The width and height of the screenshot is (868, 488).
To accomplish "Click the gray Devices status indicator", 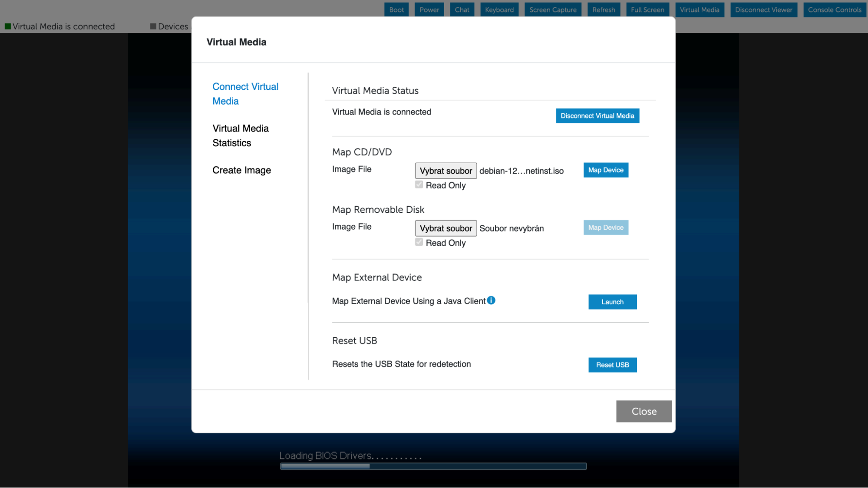I will (153, 26).
